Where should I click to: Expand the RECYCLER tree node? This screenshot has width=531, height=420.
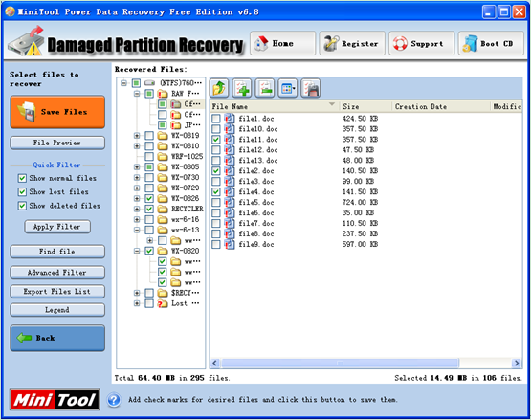pos(137,209)
